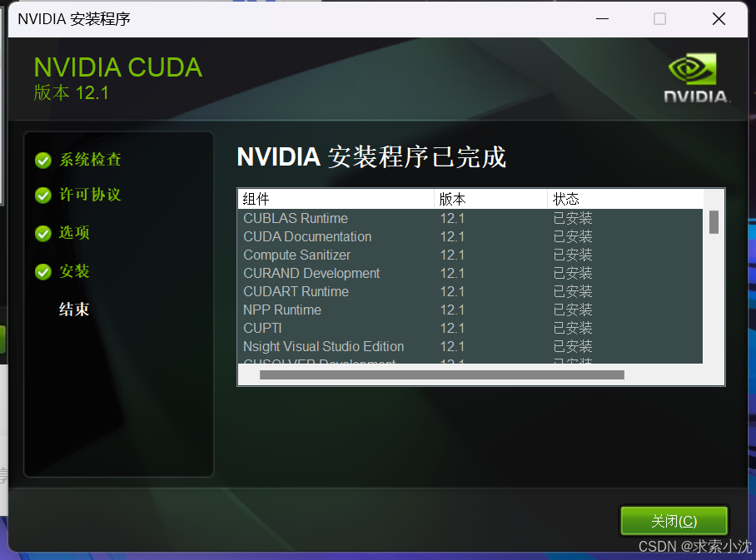Select the 结束 step label
756x560 pixels.
[x=74, y=310]
